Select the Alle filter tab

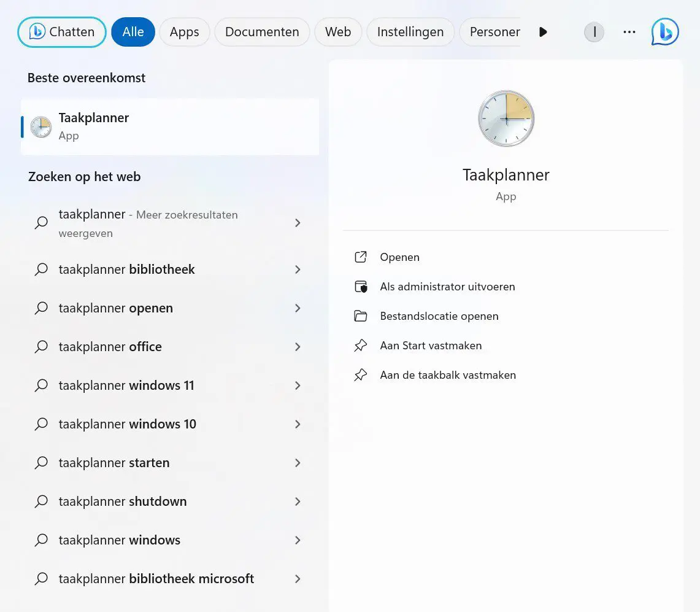133,32
